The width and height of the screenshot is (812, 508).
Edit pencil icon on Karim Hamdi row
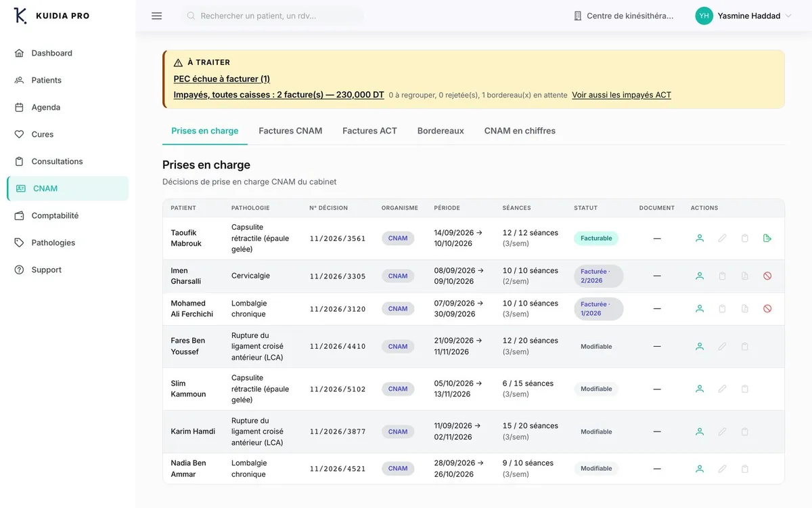coord(722,431)
